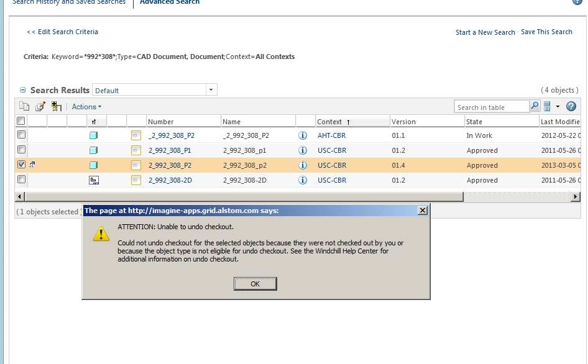Click document icon beside 2_992_308-2D number
The width and height of the screenshot is (588, 364).
click(136, 180)
